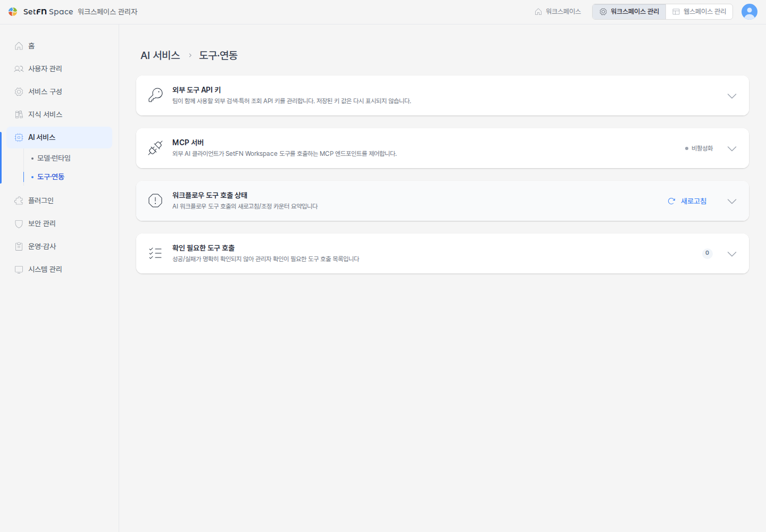Click description starting 외부 AI 클라이언트가 SetFN
766x532 pixels.
[285, 154]
